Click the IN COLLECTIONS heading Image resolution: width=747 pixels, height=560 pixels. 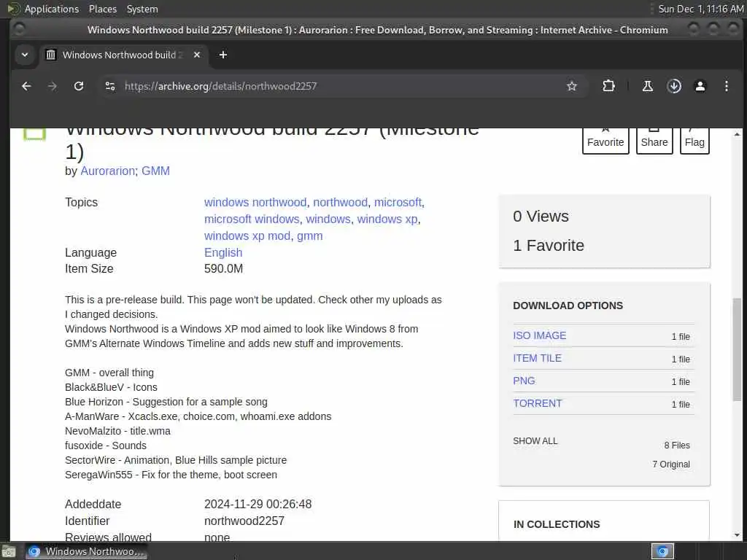557,524
